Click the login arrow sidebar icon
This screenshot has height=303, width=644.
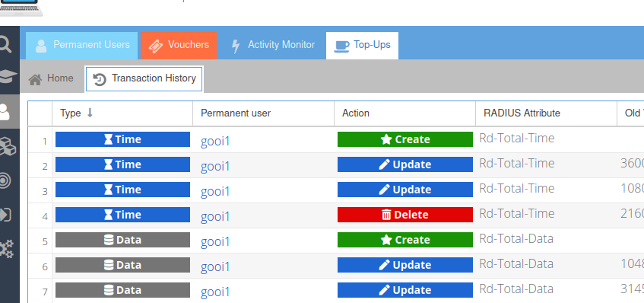[x=5, y=214]
